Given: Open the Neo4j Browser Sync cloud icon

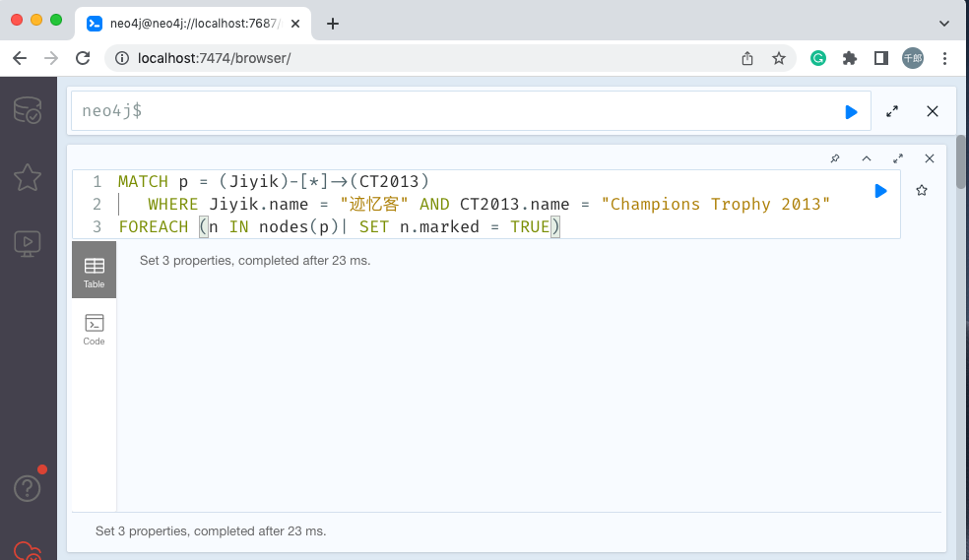Looking at the screenshot, I should click(28, 551).
